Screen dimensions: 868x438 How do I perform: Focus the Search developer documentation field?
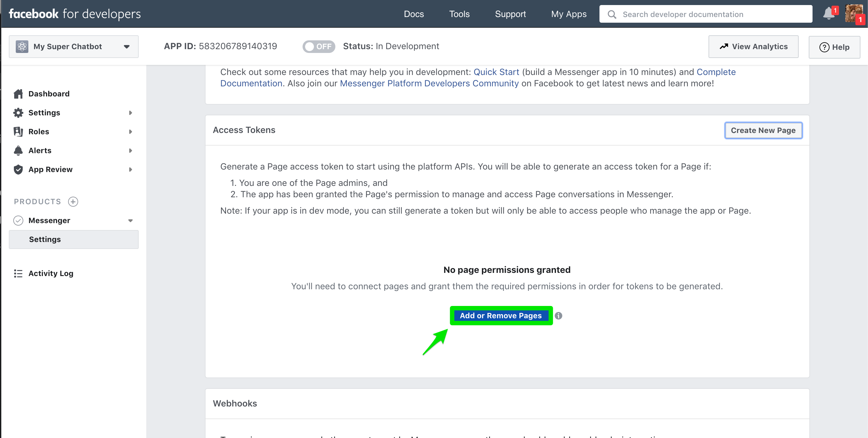[x=706, y=14]
